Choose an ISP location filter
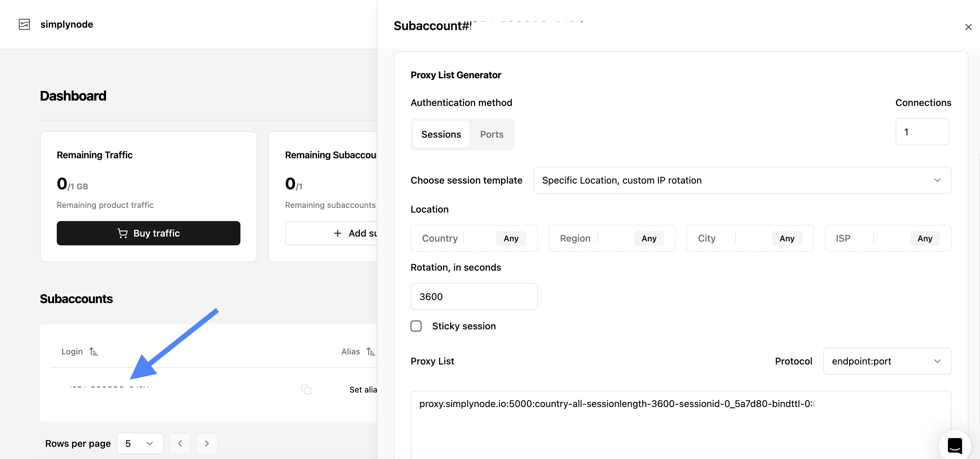This screenshot has width=980, height=459. pos(887,238)
